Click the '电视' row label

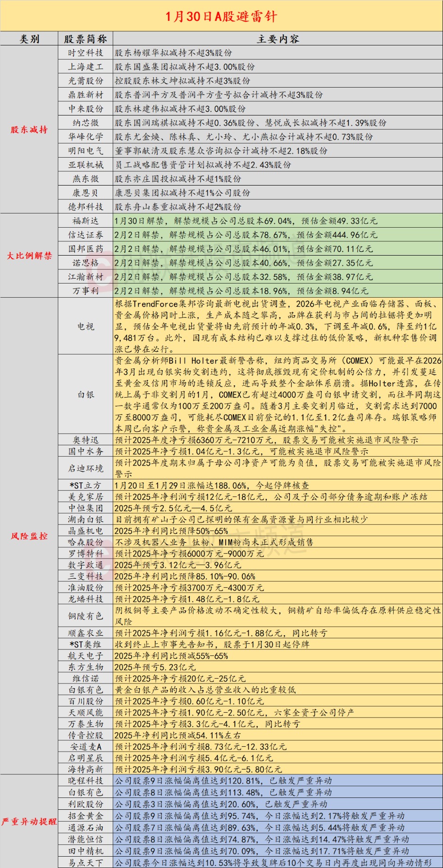(86, 326)
